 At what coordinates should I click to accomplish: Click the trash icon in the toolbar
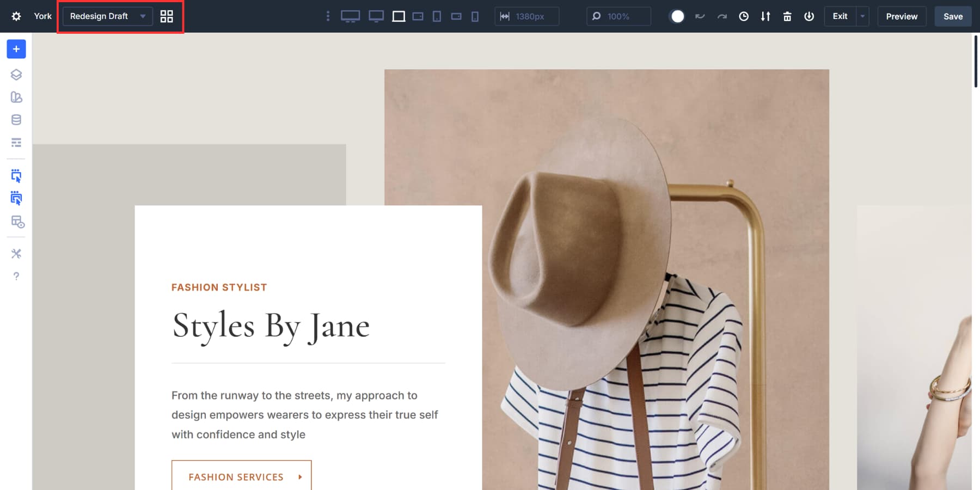[x=787, y=16]
